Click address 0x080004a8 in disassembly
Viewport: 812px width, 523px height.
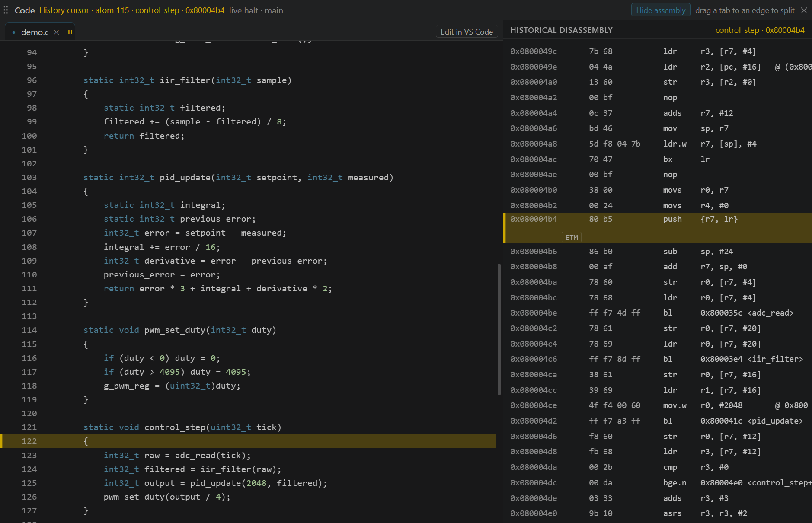534,144
